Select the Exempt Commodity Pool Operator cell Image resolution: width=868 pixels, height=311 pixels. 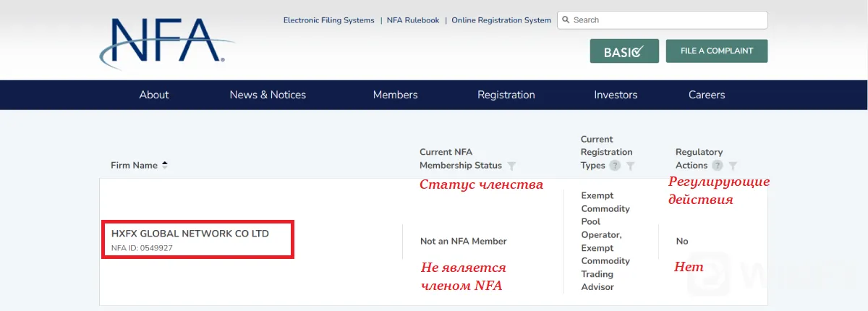(605, 241)
